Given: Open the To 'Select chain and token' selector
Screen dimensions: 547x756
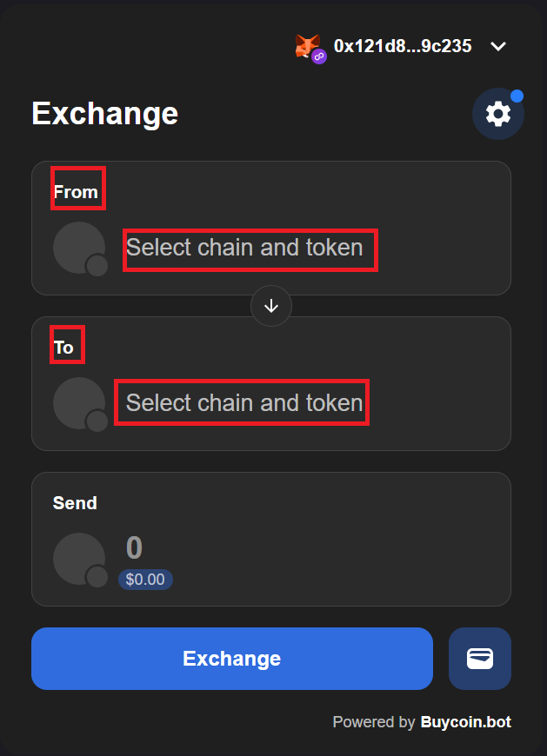Looking at the screenshot, I should (x=244, y=403).
